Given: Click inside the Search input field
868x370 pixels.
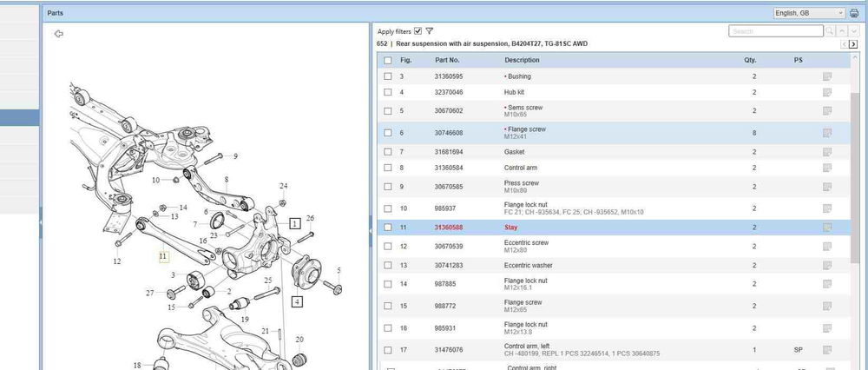Looking at the screenshot, I should [x=775, y=31].
